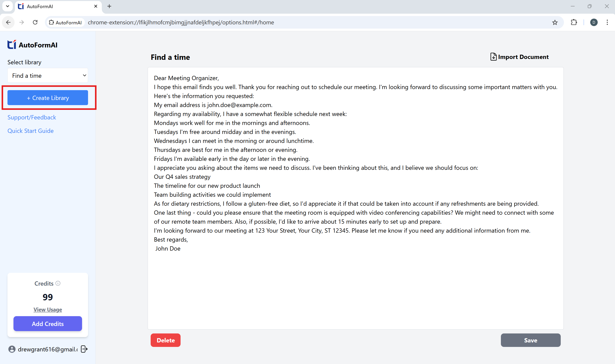Open the View Usage link
This screenshot has width=615, height=364.
[x=48, y=310]
